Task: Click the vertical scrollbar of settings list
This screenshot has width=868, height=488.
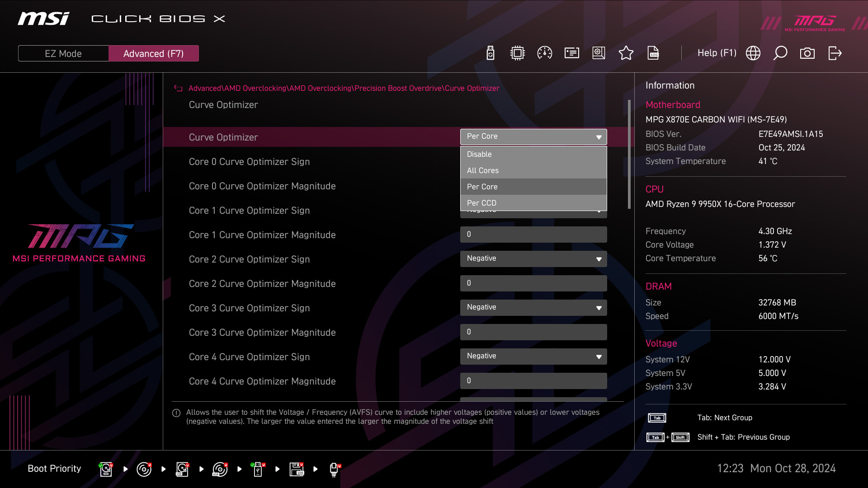Action: coord(629,155)
